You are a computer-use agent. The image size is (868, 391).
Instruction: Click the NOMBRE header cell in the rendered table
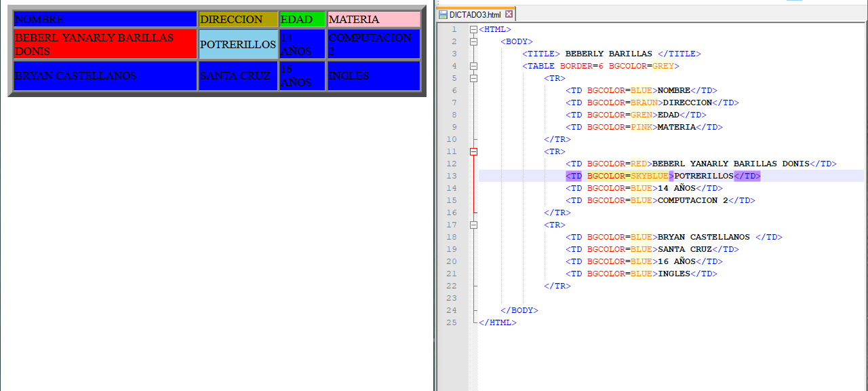point(105,19)
